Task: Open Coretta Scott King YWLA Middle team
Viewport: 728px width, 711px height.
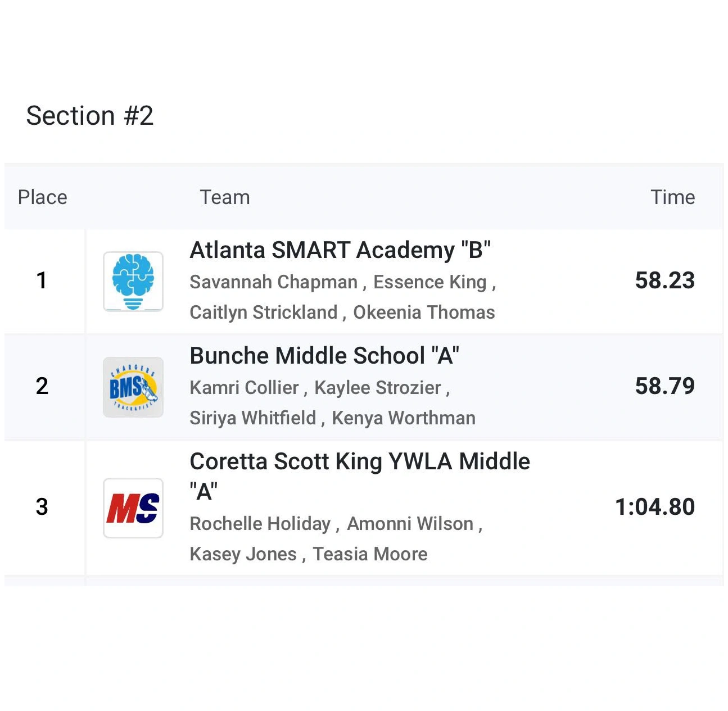Action: (360, 461)
